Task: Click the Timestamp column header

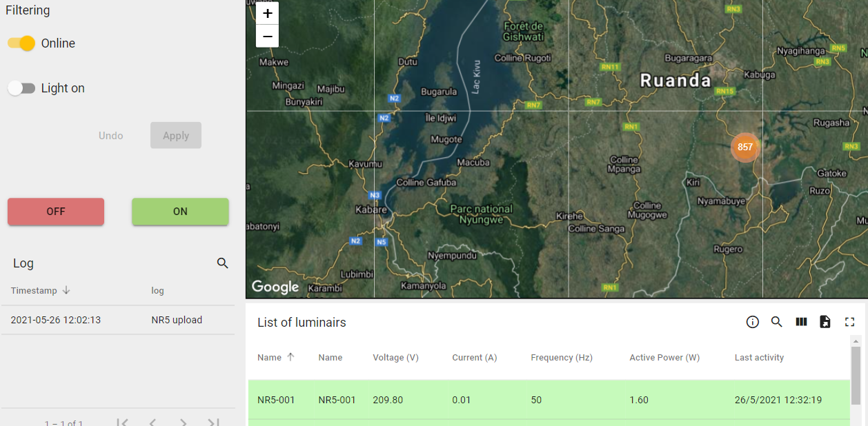Action: point(34,290)
